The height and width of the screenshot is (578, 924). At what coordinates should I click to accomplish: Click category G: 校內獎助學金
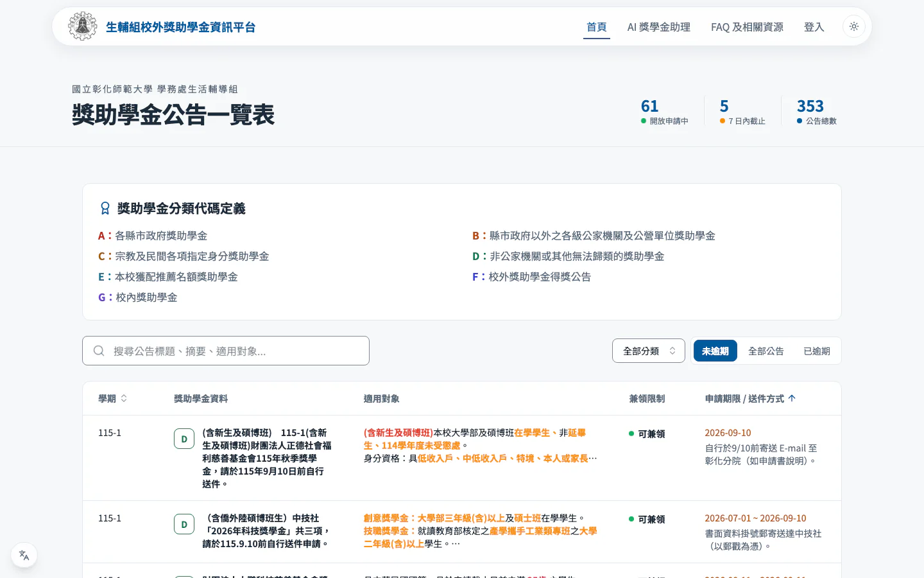[138, 297]
